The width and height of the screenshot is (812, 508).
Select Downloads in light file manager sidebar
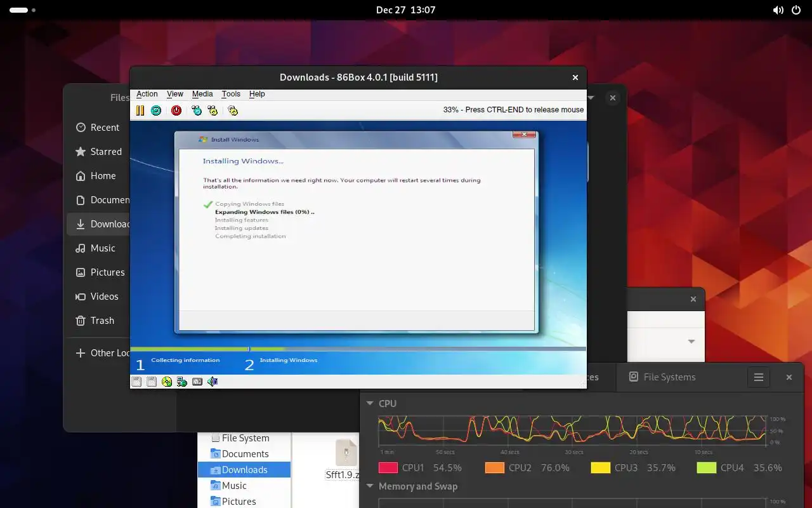(245, 470)
